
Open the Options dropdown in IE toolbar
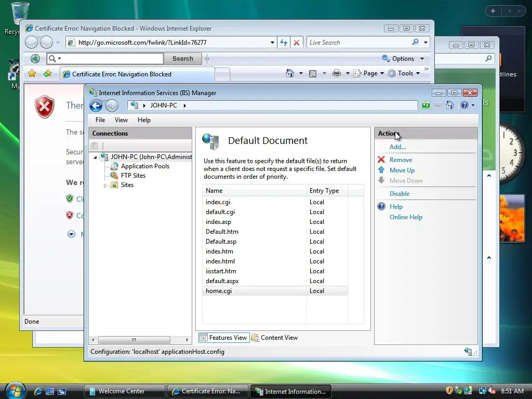403,59
